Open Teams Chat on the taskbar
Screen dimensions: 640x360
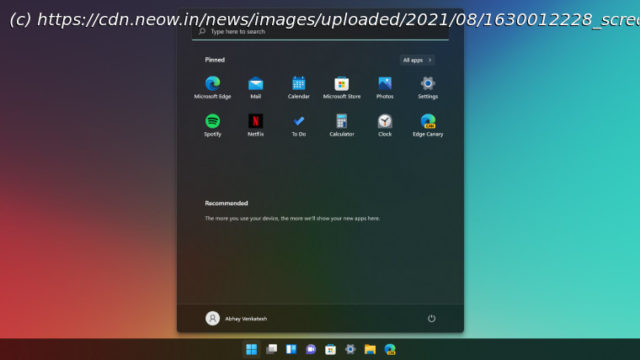point(311,349)
